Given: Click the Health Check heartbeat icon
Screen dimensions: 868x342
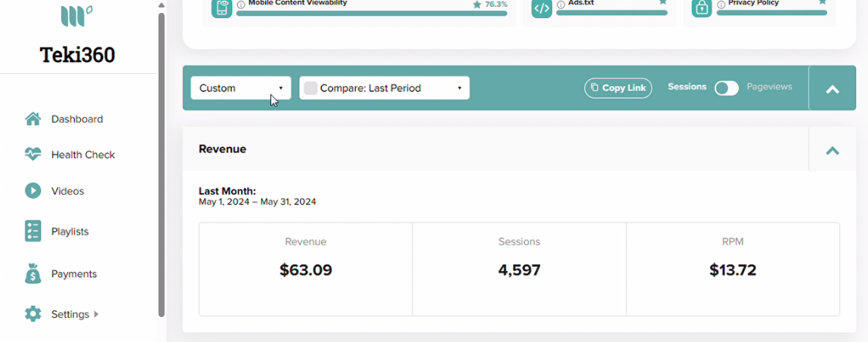Looking at the screenshot, I should (x=33, y=155).
